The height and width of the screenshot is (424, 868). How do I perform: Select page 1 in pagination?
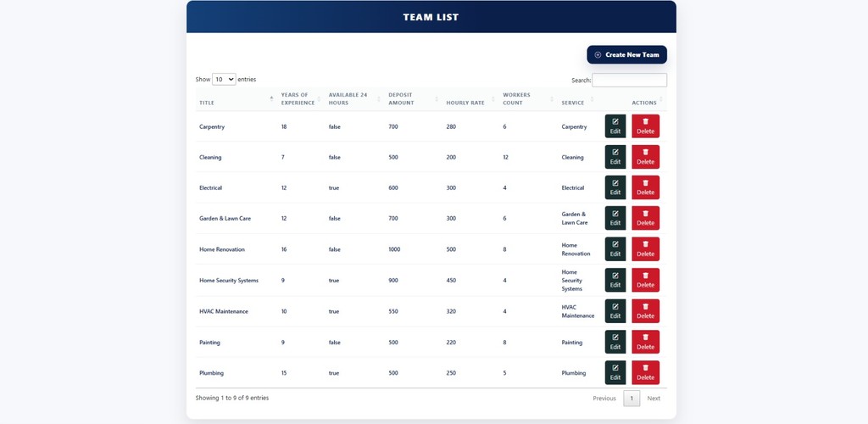(632, 398)
